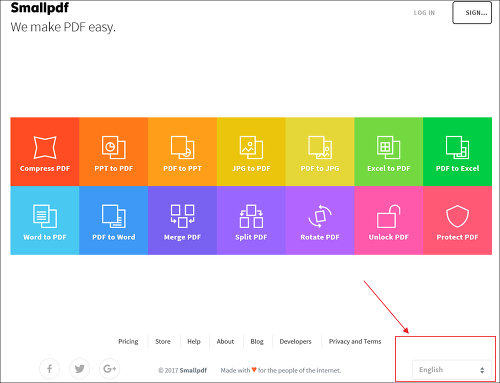Launch the PDF to JPG converter icon

320,147
